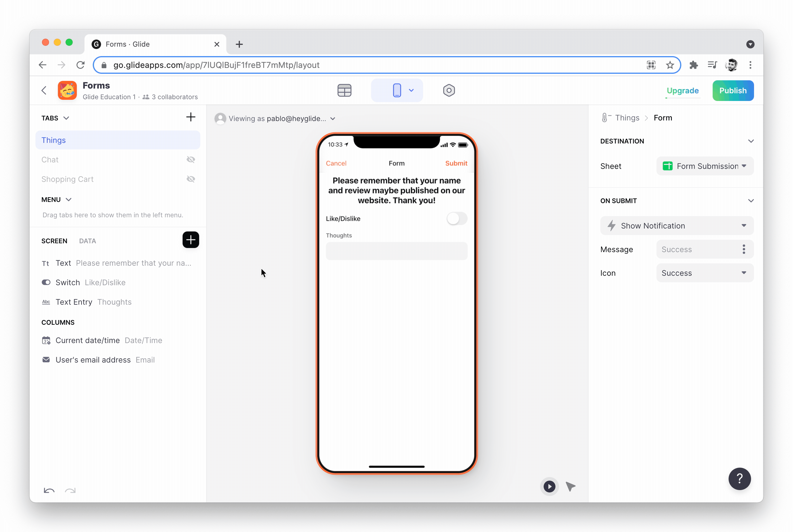793x532 pixels.
Task: Open Message field options dots
Action: (x=743, y=249)
